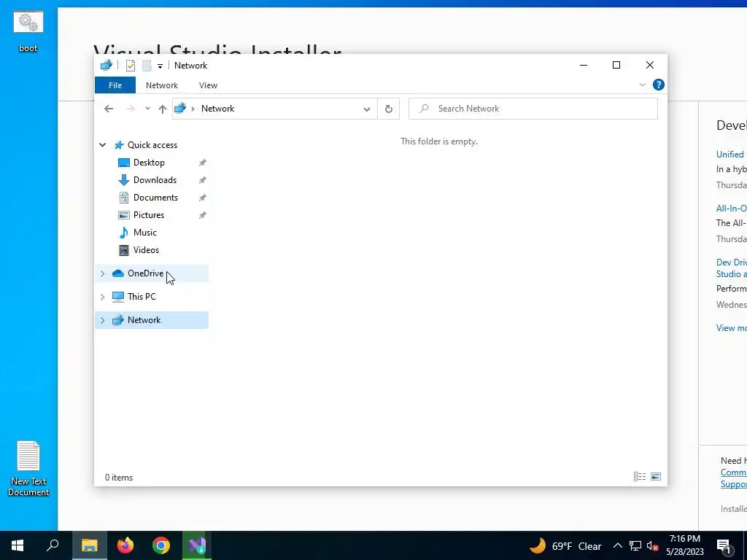Expand the Network tree node
This screenshot has height=560, width=747.
(102, 320)
